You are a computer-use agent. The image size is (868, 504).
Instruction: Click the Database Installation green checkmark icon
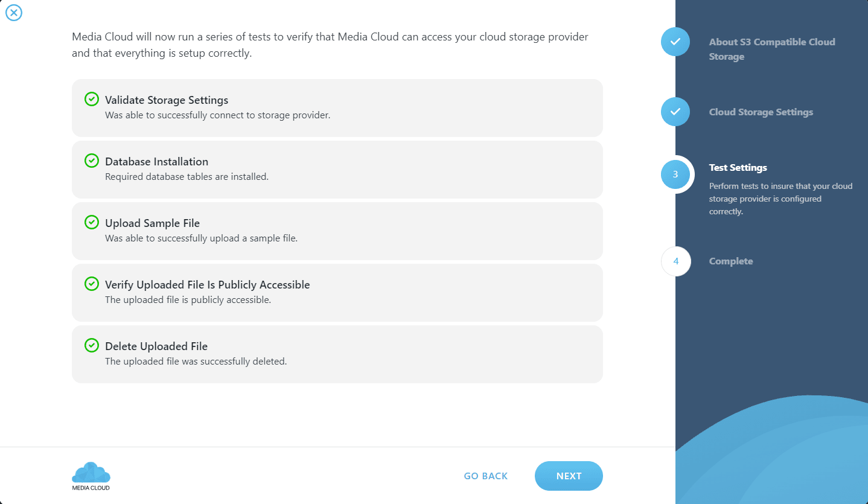[91, 161]
